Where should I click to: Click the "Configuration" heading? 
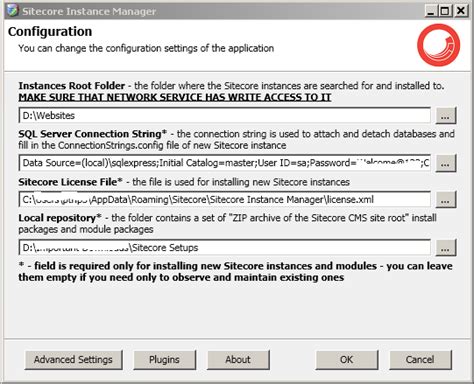pos(50,32)
